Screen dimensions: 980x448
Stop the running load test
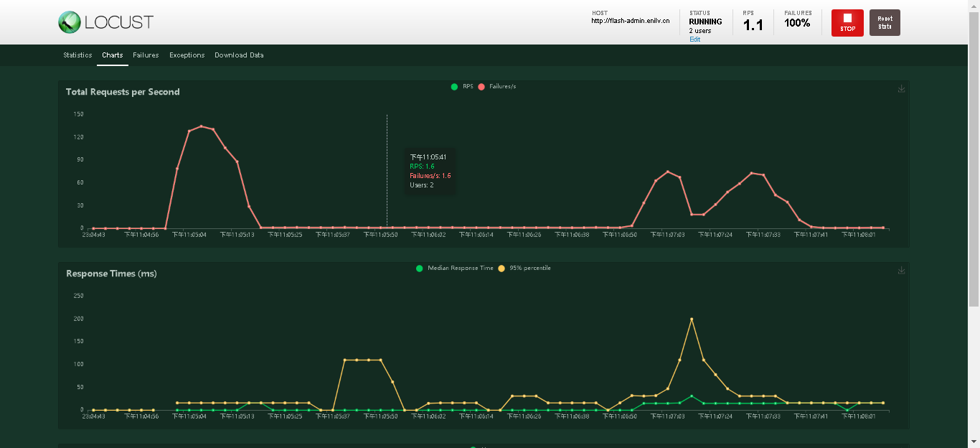coord(847,22)
